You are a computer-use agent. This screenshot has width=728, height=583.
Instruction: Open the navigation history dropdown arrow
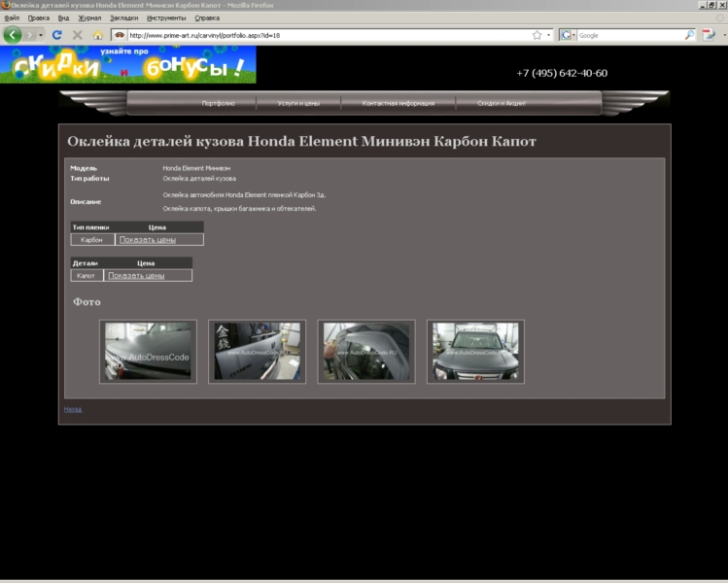pos(41,35)
